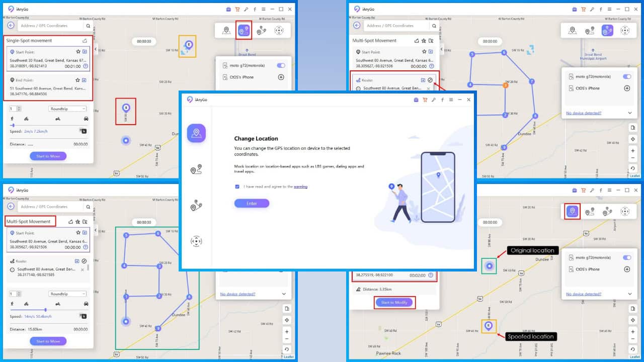
Task: Click speed slider handle at 14m/s in lower-left window
Action: [x=45, y=310]
